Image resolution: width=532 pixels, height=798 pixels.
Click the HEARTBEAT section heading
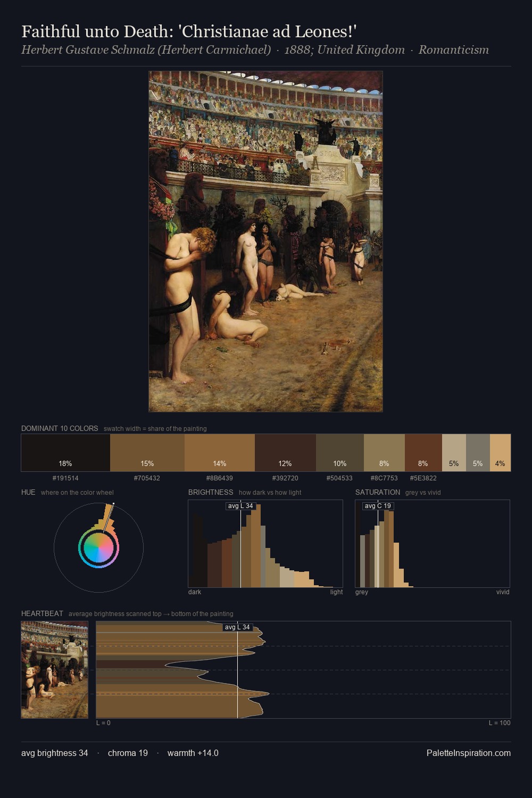tap(42, 613)
